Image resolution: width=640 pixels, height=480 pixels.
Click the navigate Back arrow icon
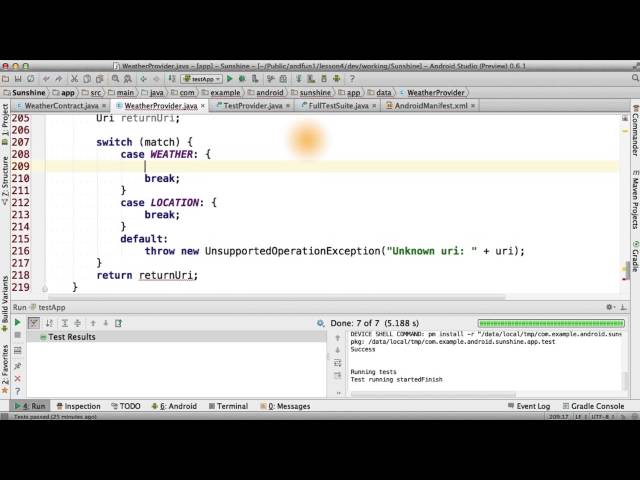[x=143, y=79]
